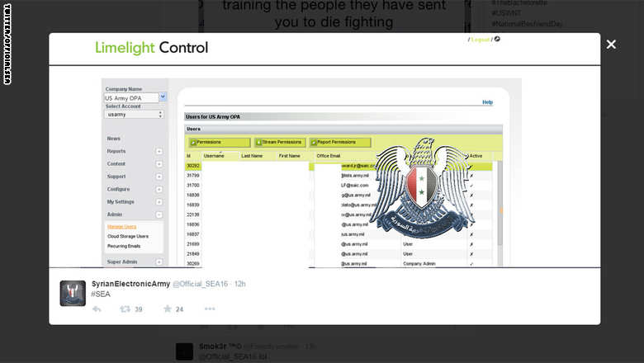Reply to the SyrianElectronicArmy tweet
Image resolution: width=644 pixels, height=363 pixels.
click(x=97, y=309)
